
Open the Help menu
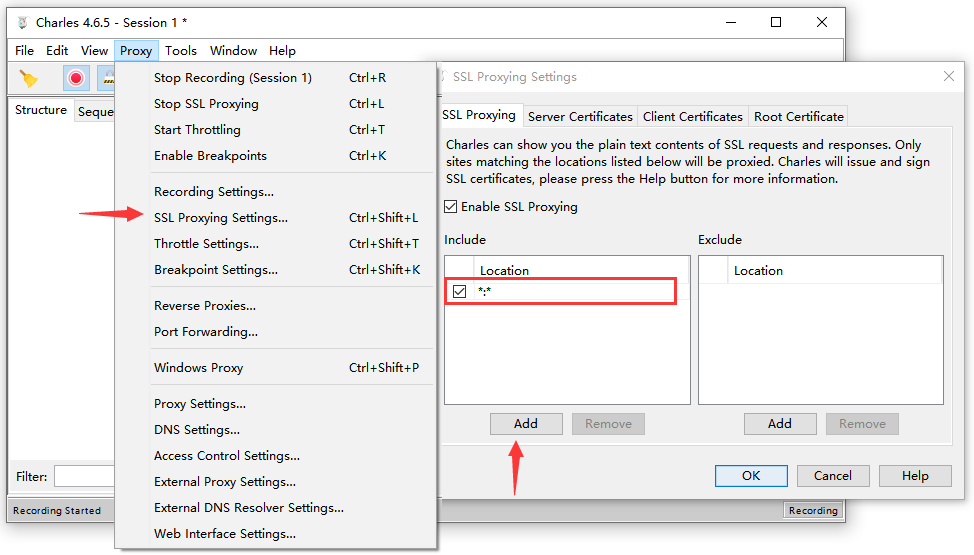[x=282, y=51]
